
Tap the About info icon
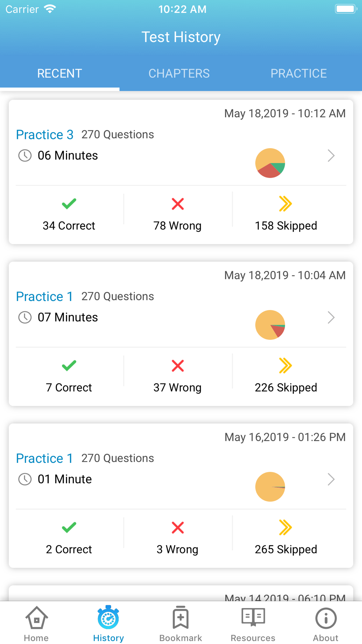pos(326,618)
